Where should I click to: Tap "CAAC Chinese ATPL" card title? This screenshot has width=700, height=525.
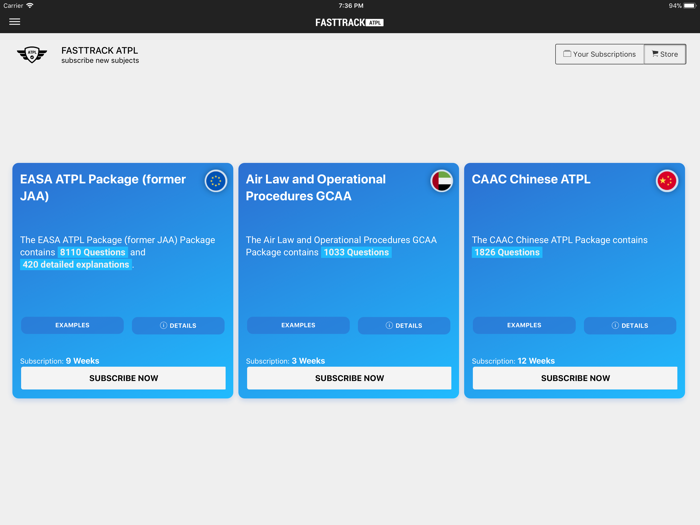click(531, 179)
